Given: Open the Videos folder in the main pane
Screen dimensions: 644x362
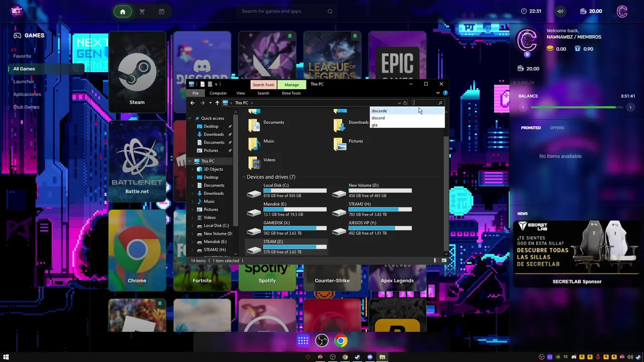Looking at the screenshot, I should (x=262, y=162).
